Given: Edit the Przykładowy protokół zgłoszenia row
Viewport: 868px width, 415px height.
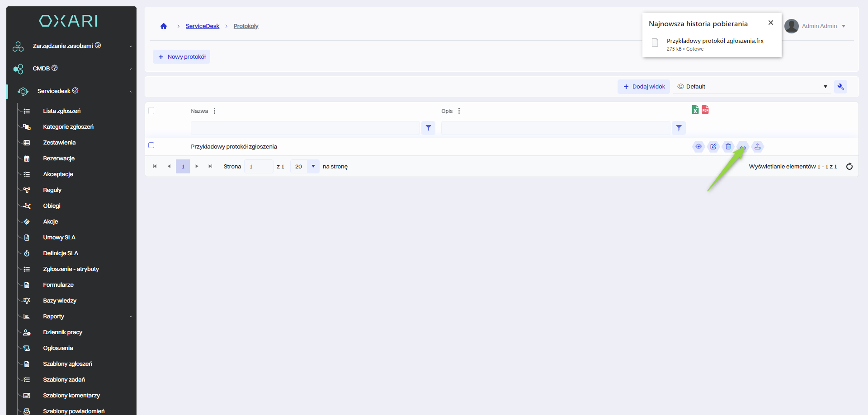Looking at the screenshot, I should coord(713,146).
